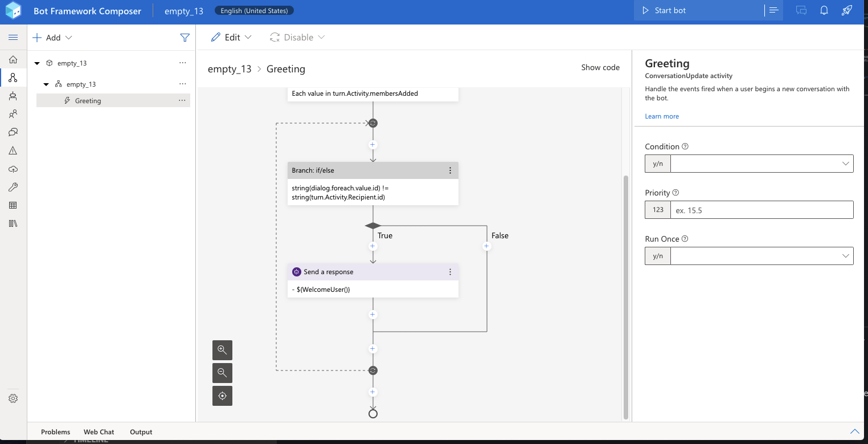Open Configure bot sidebar icon
Screen dimensions: 868x444
pyautogui.click(x=13, y=96)
